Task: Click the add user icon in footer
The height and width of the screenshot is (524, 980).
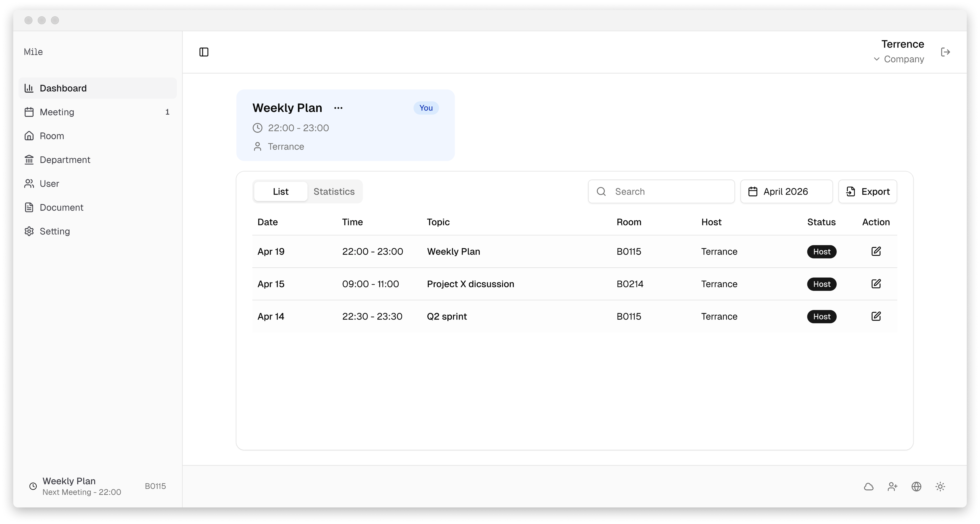Action: pyautogui.click(x=892, y=486)
